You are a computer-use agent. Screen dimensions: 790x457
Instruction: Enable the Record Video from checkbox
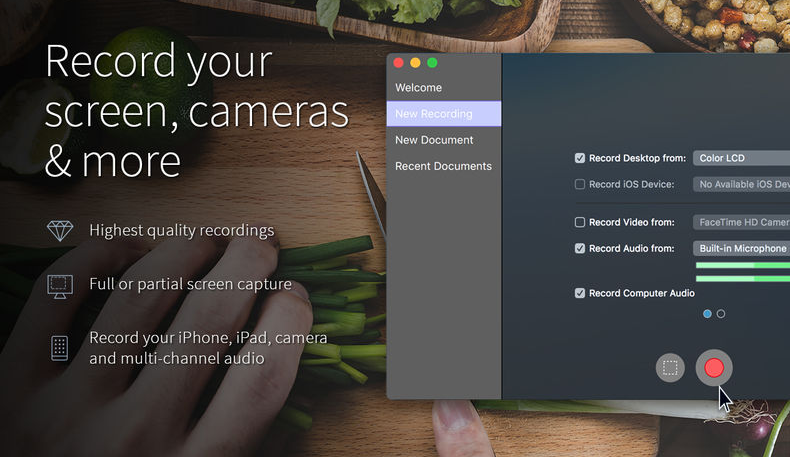point(580,222)
